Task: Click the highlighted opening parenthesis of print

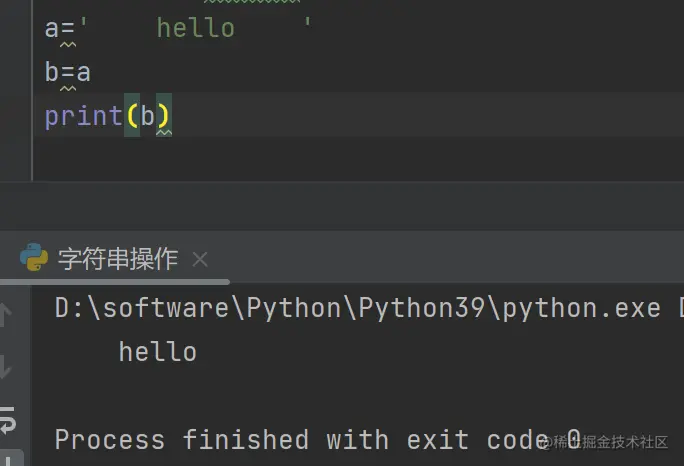Action: pyautogui.click(x=132, y=115)
